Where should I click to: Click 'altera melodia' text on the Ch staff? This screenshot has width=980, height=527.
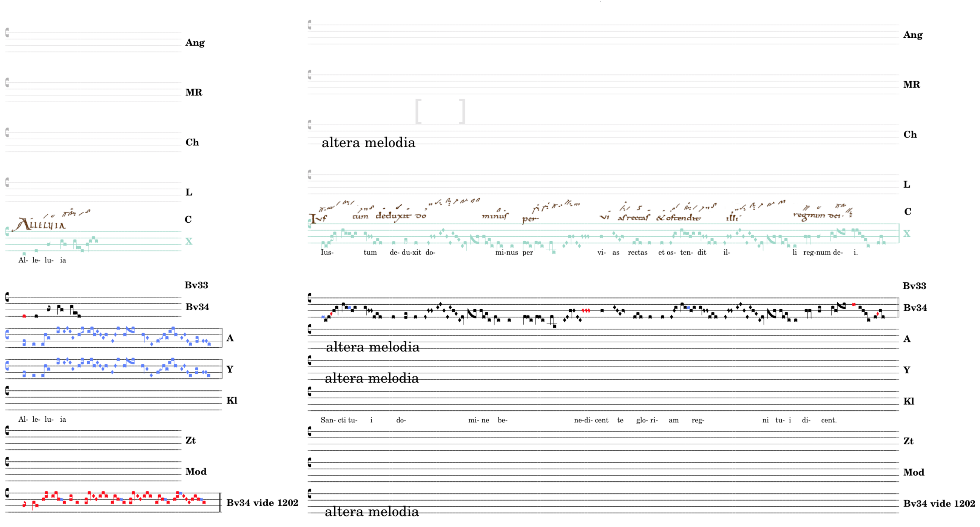368,143
